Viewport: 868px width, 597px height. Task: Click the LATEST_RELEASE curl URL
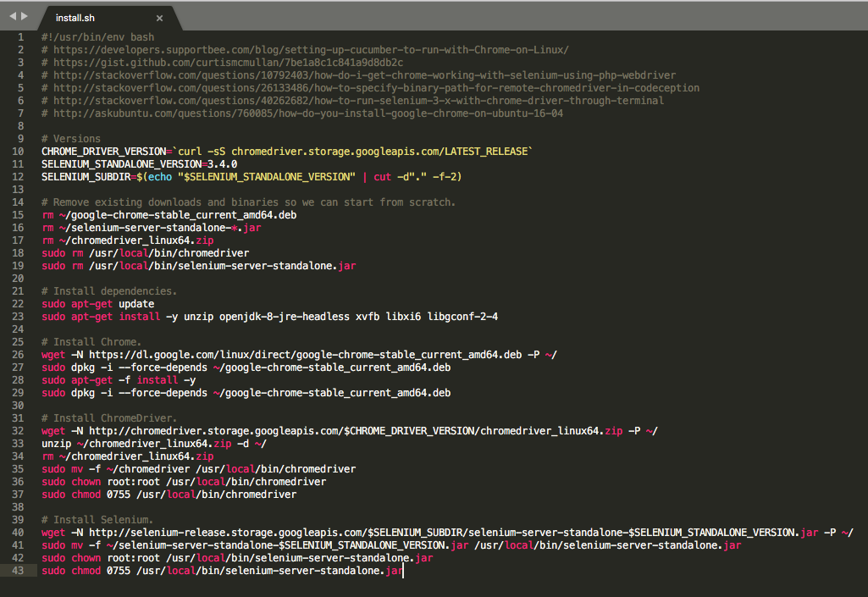tap(379, 152)
